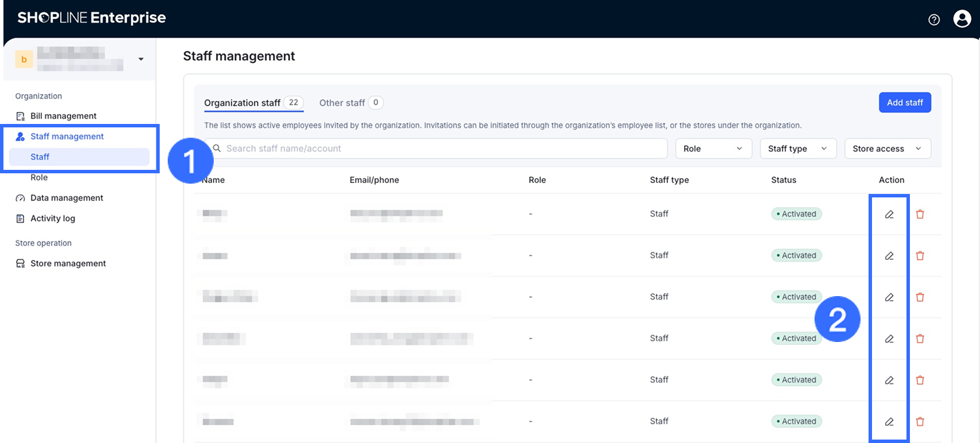
Task: Click the delete icon in second staff row
Action: tap(920, 255)
